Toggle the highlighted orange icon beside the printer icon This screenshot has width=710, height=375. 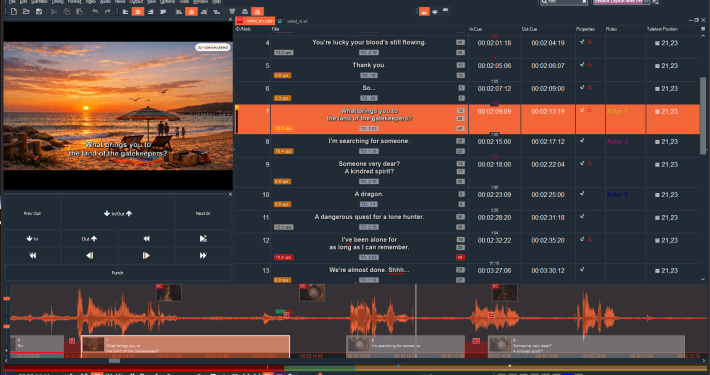(257, 12)
